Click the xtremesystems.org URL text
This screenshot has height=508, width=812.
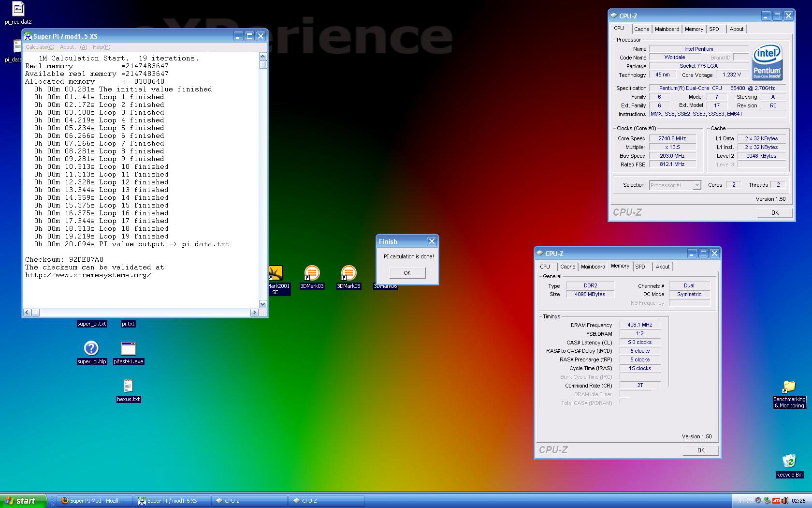coord(88,275)
